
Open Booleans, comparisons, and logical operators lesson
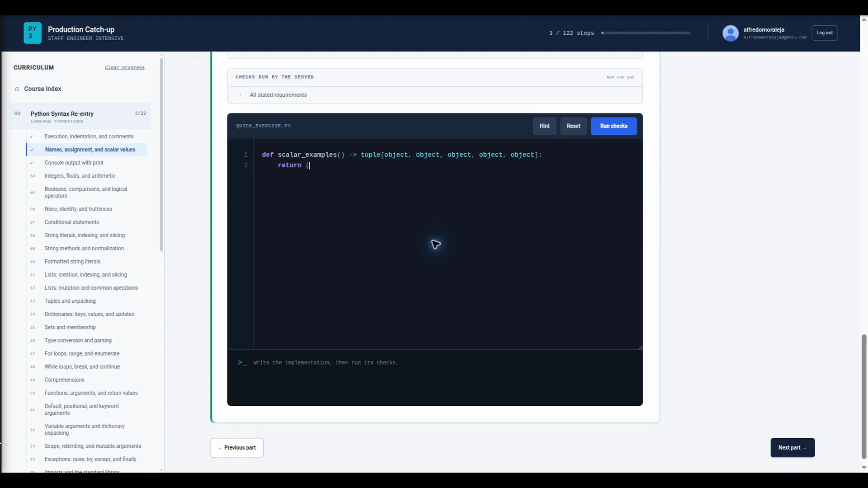pyautogui.click(x=86, y=192)
